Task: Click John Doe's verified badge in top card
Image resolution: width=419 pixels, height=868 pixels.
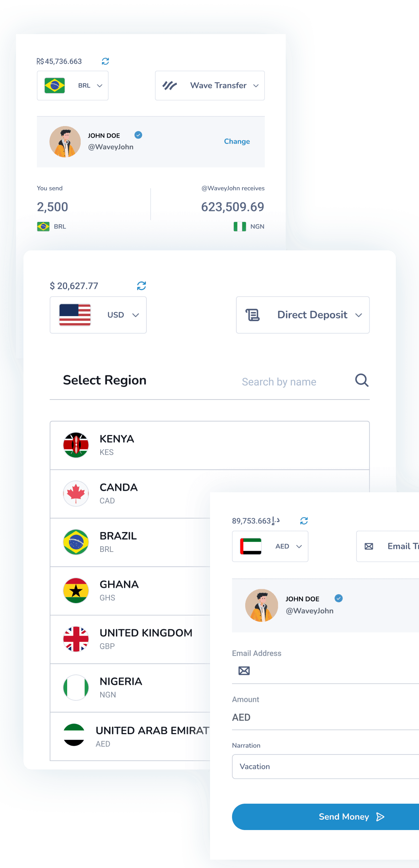Action: coord(138,135)
